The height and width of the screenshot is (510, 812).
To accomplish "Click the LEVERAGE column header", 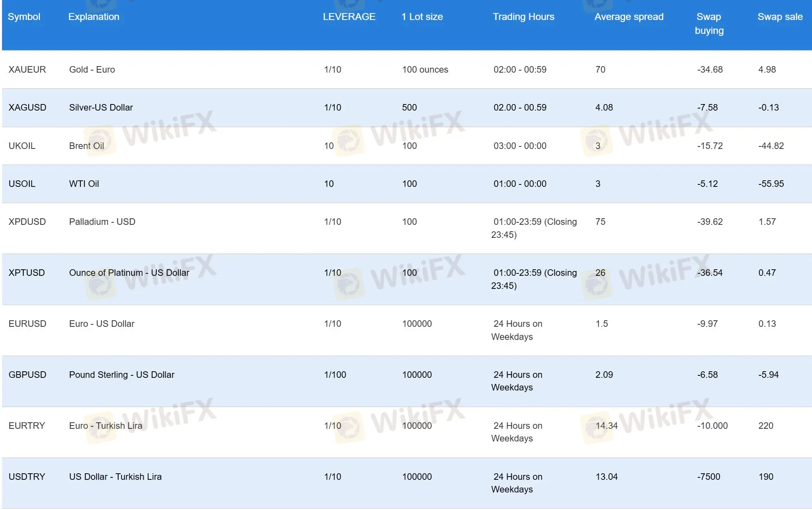I will click(x=349, y=17).
